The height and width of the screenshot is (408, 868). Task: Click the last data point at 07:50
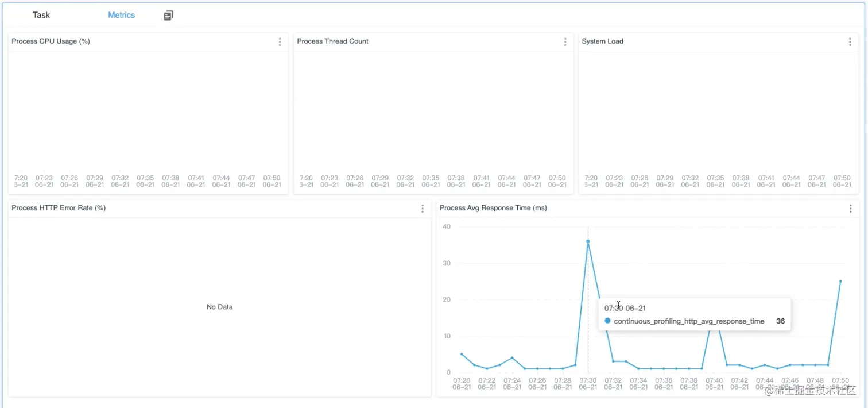pos(840,282)
